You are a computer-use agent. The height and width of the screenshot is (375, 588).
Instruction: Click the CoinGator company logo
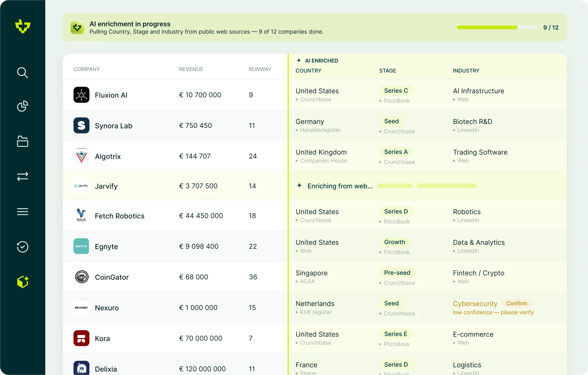tap(81, 277)
